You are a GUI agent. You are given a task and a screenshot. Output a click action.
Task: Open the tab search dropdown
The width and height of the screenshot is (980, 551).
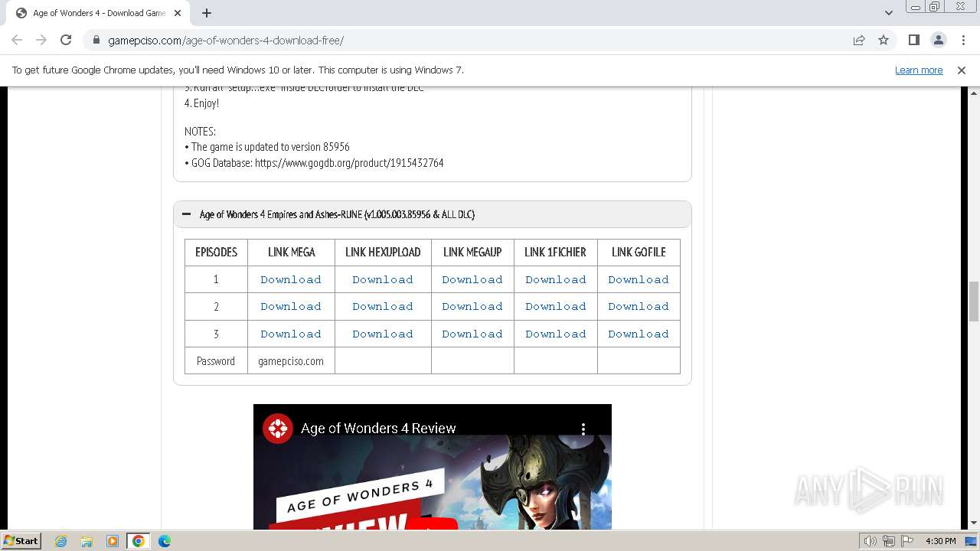(x=889, y=13)
